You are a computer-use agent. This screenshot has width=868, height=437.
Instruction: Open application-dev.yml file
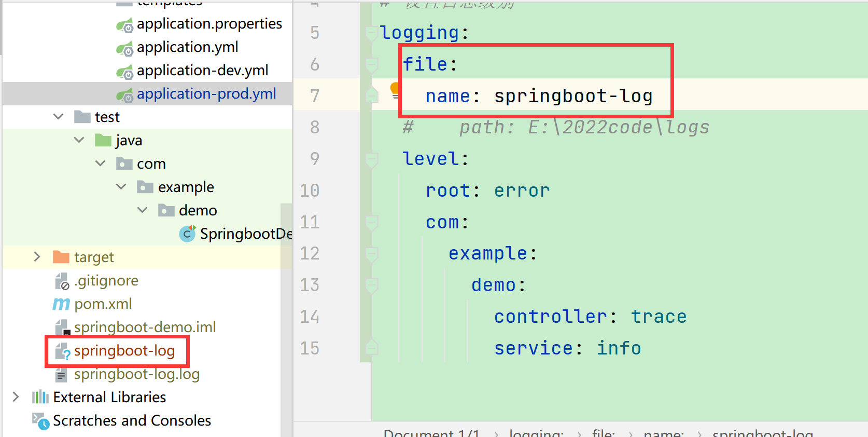click(x=203, y=71)
